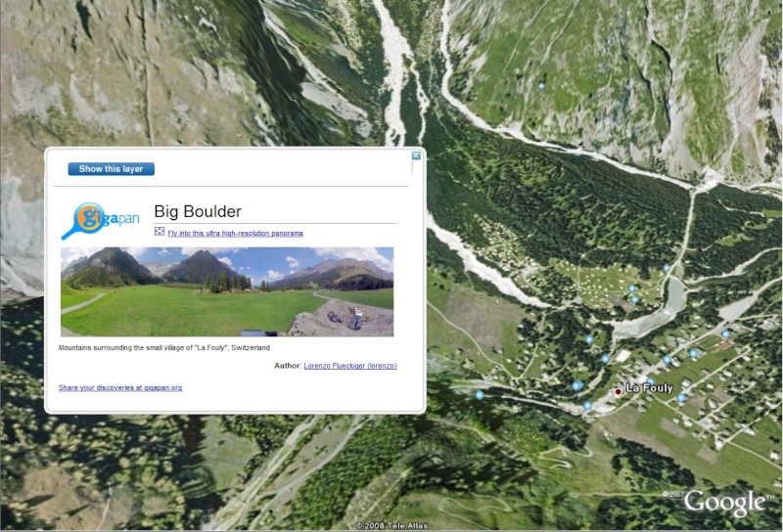Open author Lorenzo Flueckiger's link

(350, 366)
